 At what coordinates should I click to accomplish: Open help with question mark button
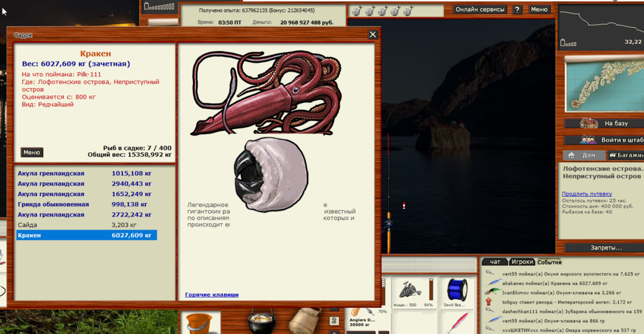(x=518, y=10)
